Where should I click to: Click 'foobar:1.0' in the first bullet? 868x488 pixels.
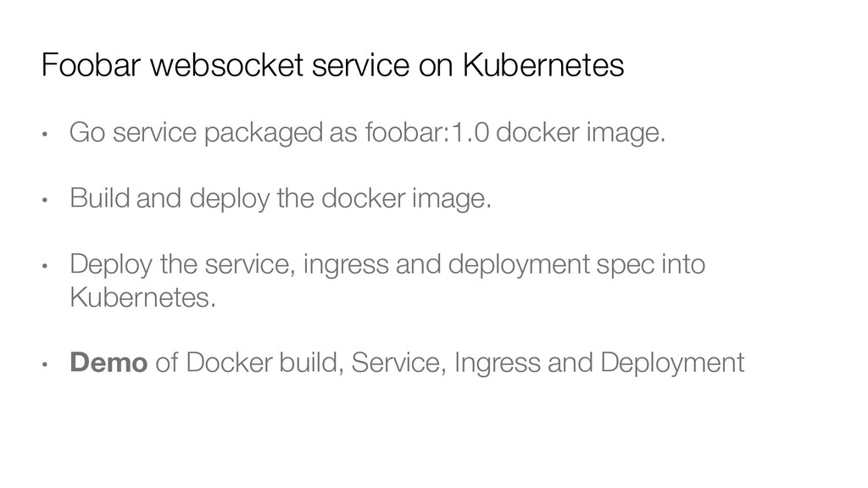427,132
